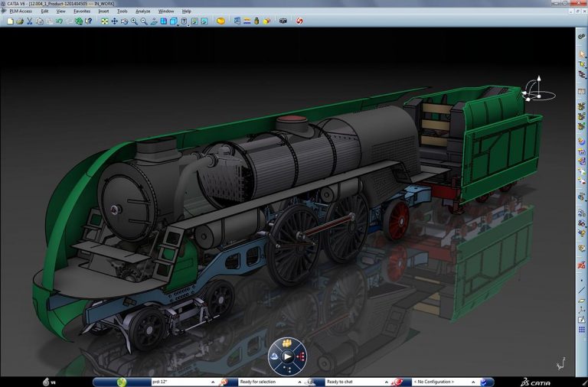588x387 pixels.
Task: Click the Apply Material yellow icon
Action: (220, 21)
